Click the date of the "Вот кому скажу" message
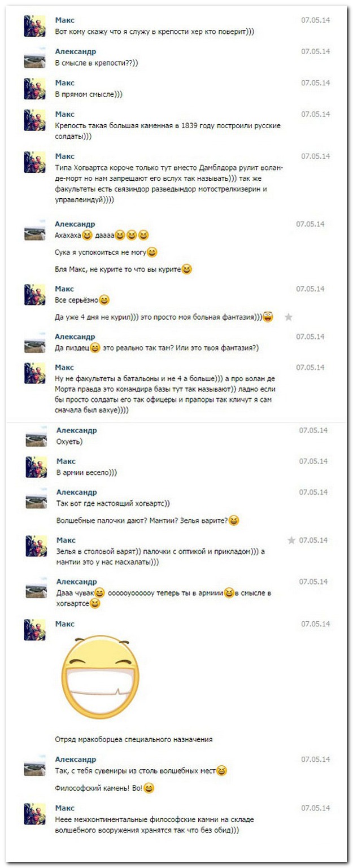 (316, 20)
